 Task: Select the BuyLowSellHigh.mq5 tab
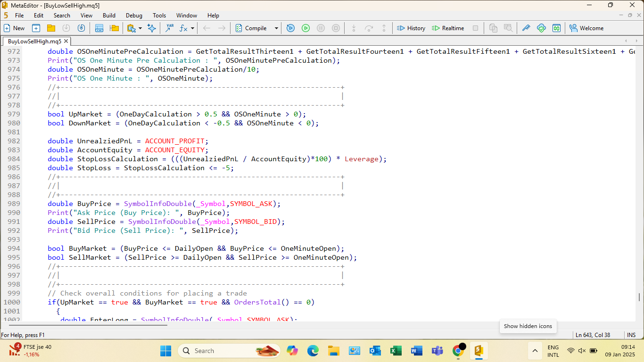point(34,41)
